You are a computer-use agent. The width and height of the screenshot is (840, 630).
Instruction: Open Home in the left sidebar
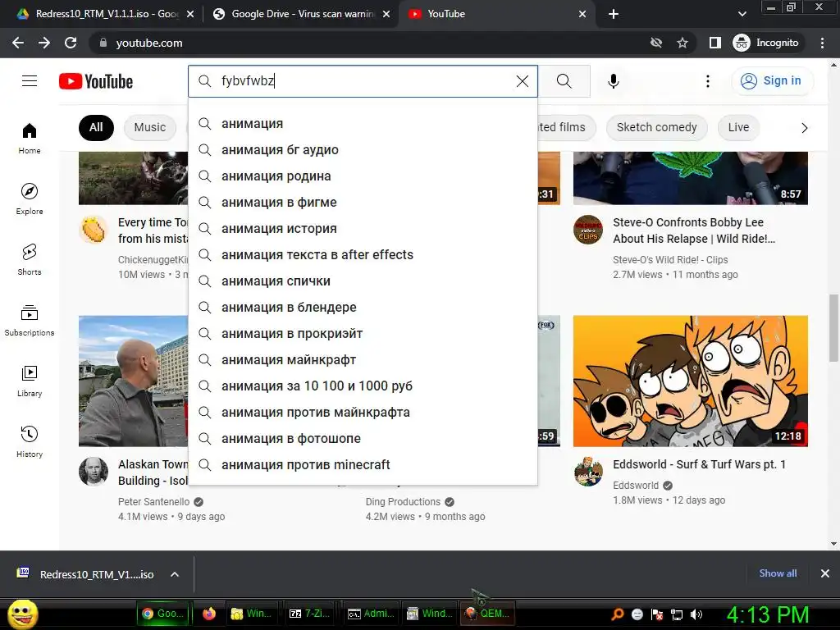click(30, 138)
